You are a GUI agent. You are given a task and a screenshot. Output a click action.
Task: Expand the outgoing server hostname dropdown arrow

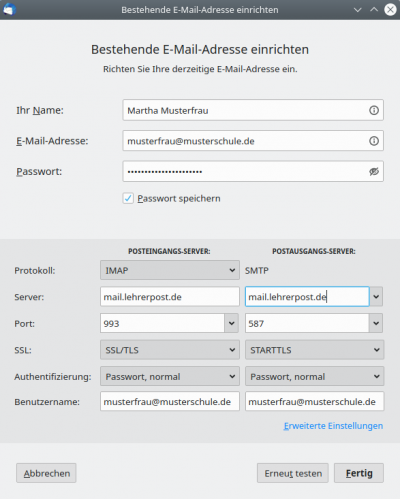point(376,296)
